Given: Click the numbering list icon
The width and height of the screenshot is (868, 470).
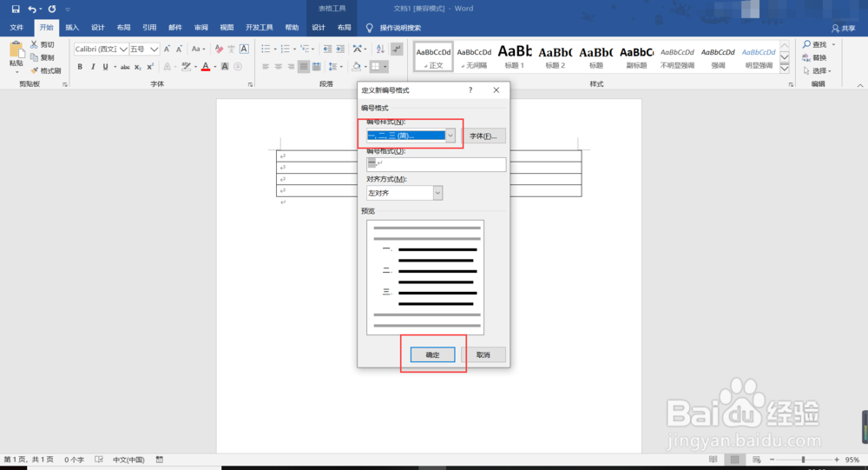Looking at the screenshot, I should coord(285,50).
